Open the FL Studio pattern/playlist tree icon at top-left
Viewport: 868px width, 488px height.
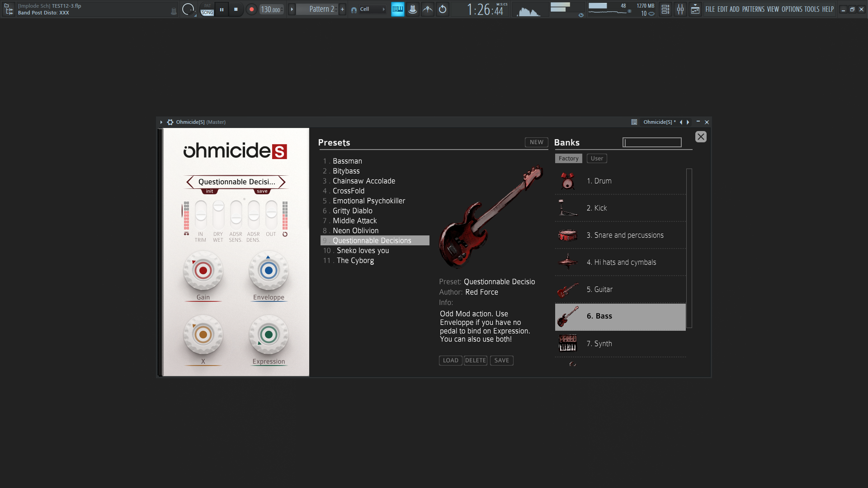pos(9,9)
